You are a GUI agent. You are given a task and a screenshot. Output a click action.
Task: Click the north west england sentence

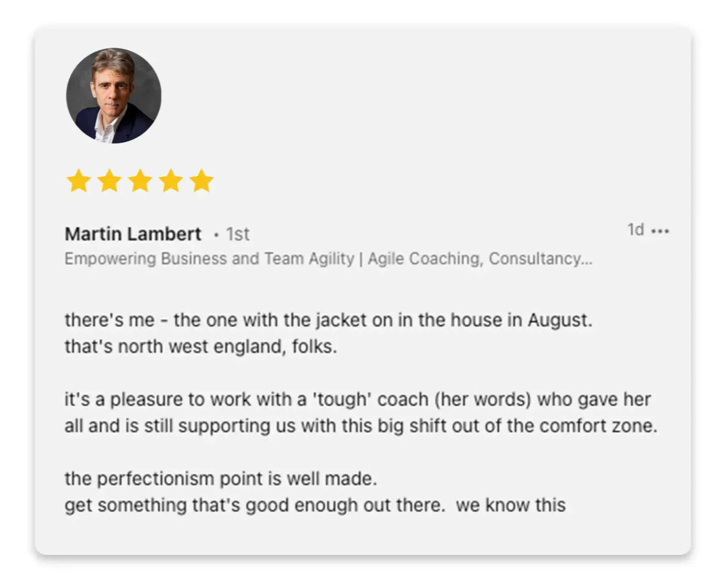pos(201,347)
